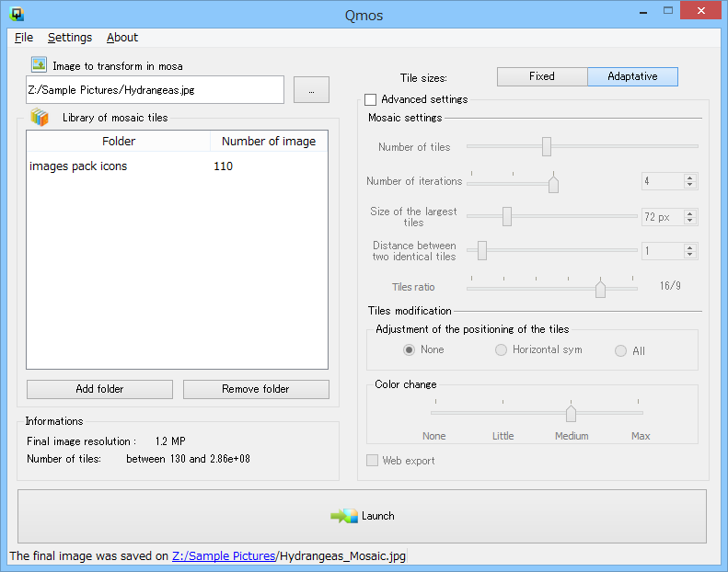The image size is (728, 572).
Task: Tick the Web export checkbox
Action: tap(373, 460)
